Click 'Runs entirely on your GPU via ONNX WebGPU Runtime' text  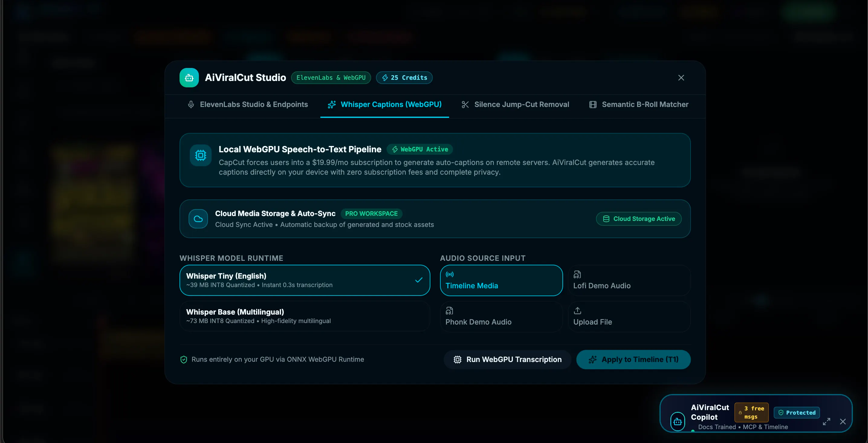click(278, 360)
